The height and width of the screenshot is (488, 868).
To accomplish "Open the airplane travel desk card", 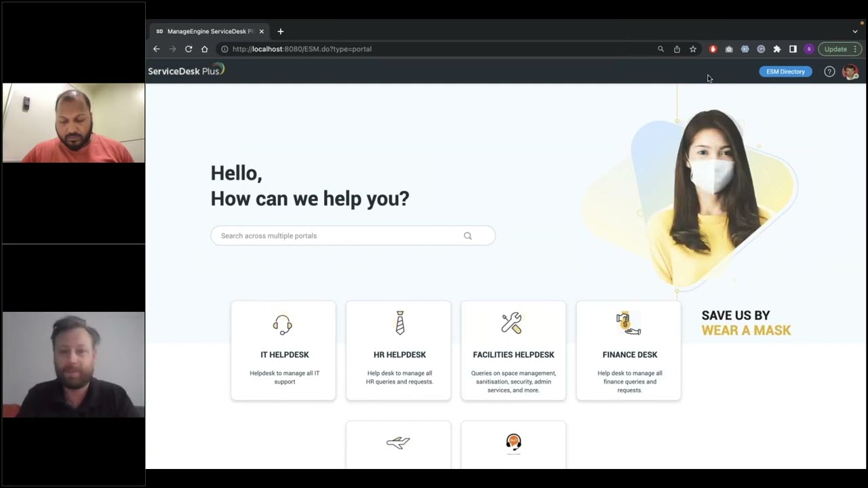I will point(399,444).
